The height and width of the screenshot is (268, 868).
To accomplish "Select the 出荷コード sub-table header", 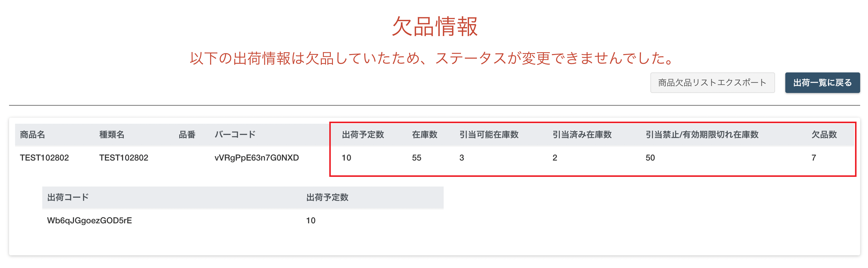I will [x=68, y=197].
